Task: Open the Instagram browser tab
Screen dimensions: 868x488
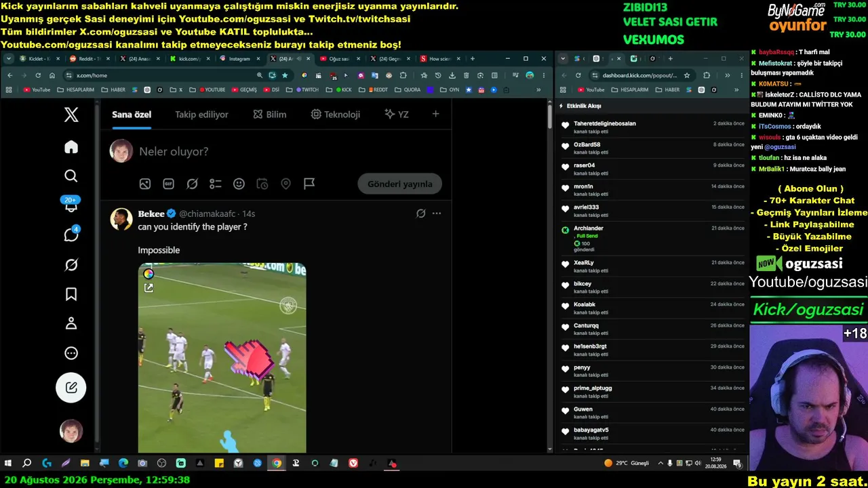Action: (x=240, y=59)
